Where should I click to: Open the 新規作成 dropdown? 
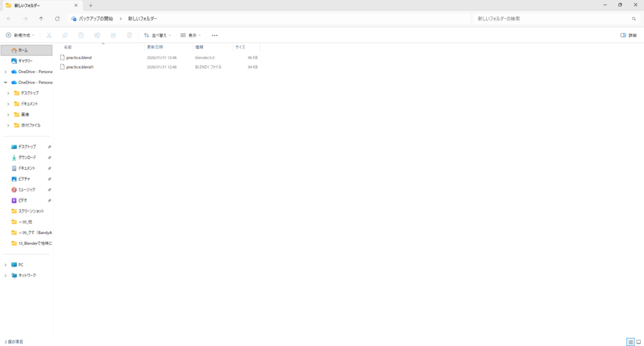pos(20,35)
